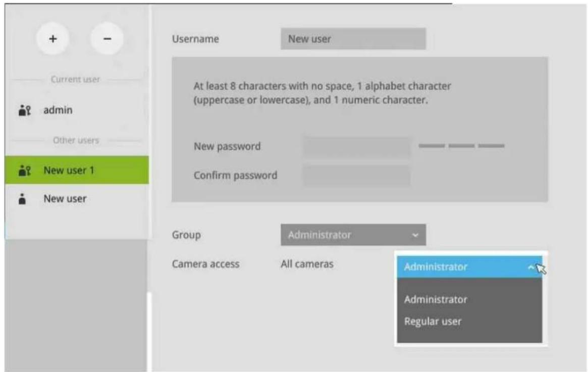
Task: Collapse the highlighted blue Administrator dropdown header
Action: point(469,267)
